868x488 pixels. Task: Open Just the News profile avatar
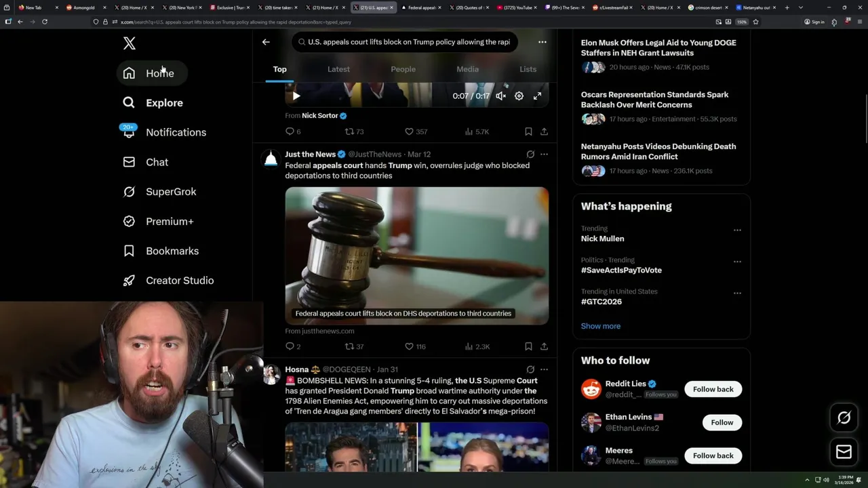pyautogui.click(x=271, y=159)
